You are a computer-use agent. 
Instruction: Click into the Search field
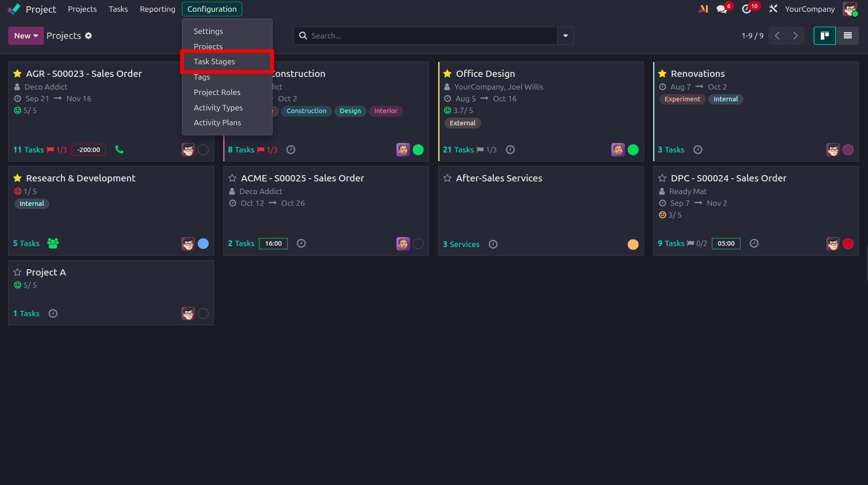[x=425, y=36]
